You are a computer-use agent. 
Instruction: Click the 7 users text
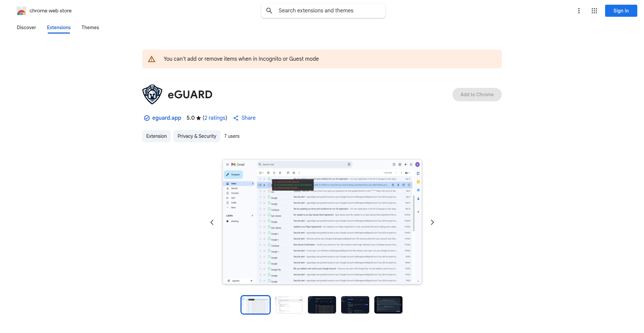[x=232, y=136]
